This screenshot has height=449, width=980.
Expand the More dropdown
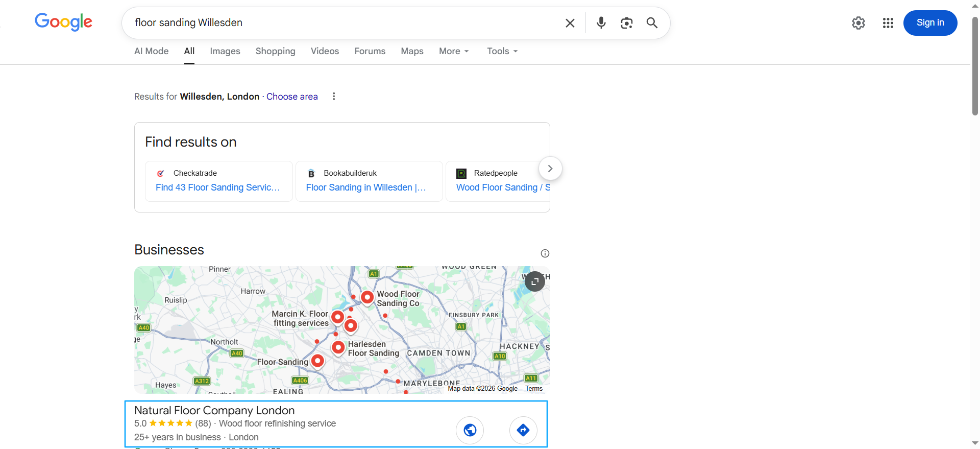click(454, 51)
